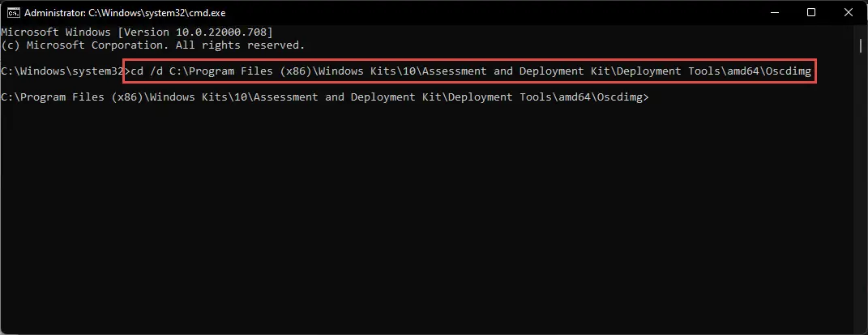The height and width of the screenshot is (335, 868).
Task: Open the cmd icon system menu
Action: (x=13, y=12)
